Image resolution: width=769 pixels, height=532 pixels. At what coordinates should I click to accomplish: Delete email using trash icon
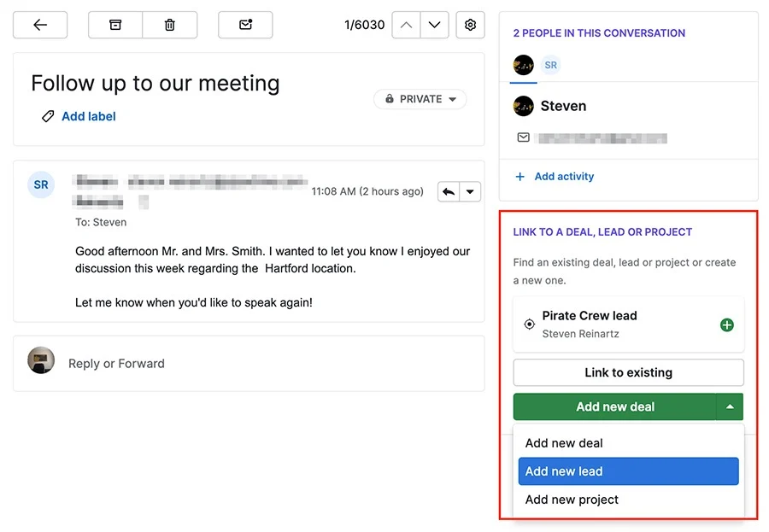[170, 25]
